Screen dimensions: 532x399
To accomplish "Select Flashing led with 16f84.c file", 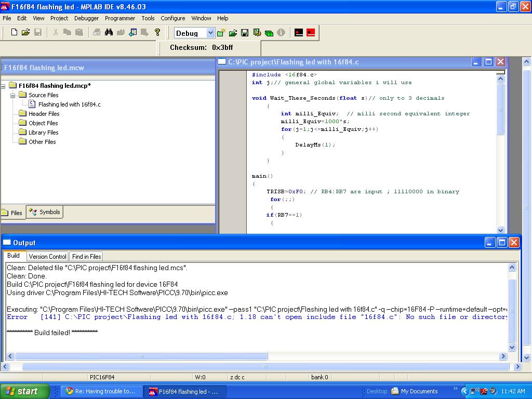I will pos(69,104).
